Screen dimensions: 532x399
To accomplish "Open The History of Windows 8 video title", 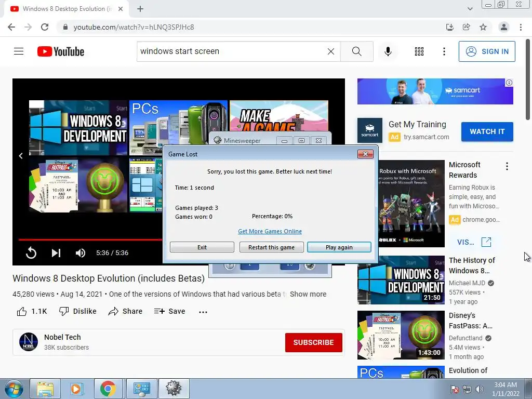I will 472,265.
